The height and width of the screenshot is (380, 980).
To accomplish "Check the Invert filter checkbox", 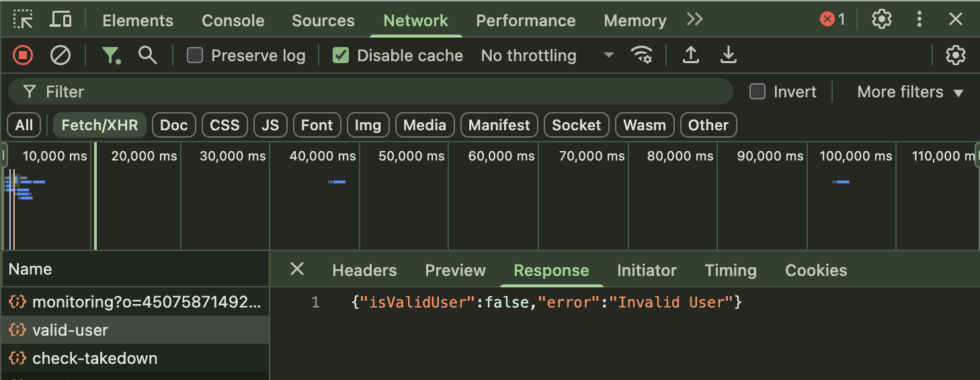I will 758,92.
